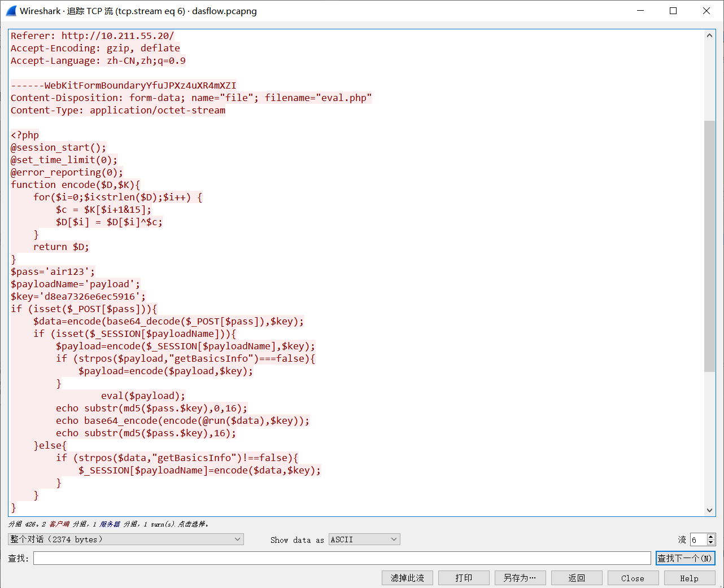Click the if (isset($_SESSION[$payloadName])){ line
The width and height of the screenshot is (724, 588).
tap(135, 334)
